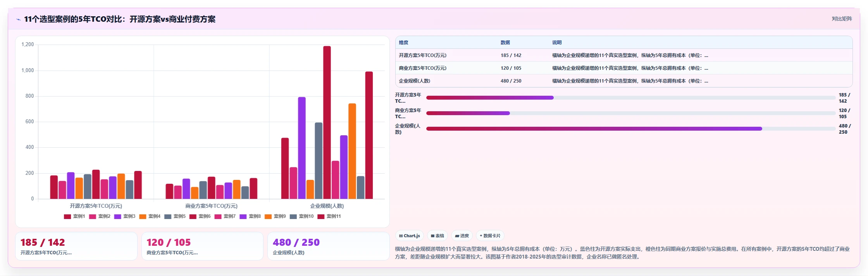Viewport: 868px width, 276px height.
Task: Toggle the 案例6 legend entry
Action: coord(200,216)
